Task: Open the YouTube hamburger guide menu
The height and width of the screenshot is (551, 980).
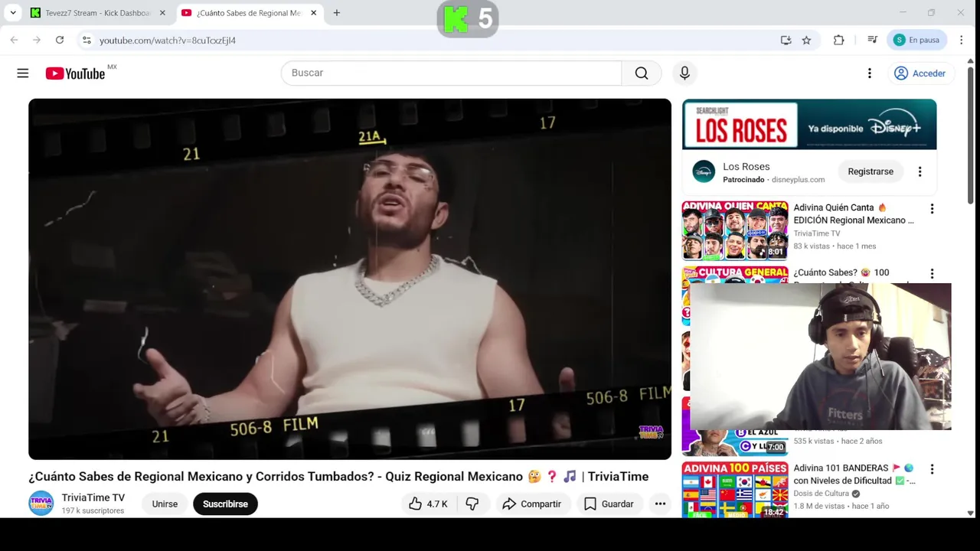Action: 23,73
